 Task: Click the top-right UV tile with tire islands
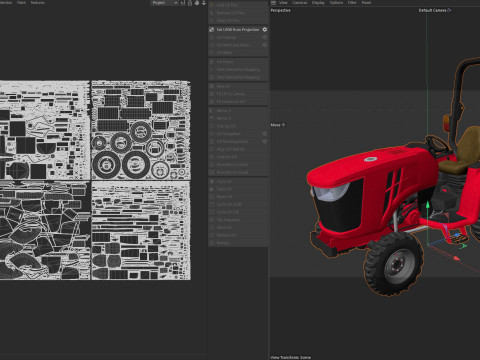click(x=141, y=130)
